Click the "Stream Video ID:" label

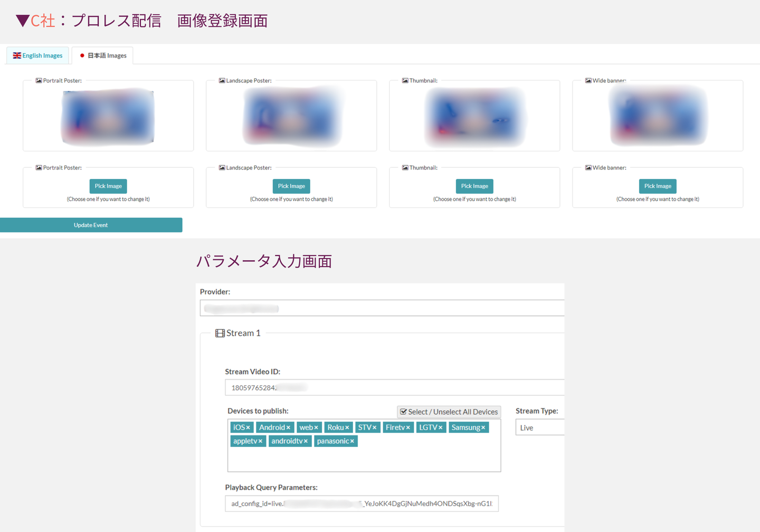[x=252, y=372]
